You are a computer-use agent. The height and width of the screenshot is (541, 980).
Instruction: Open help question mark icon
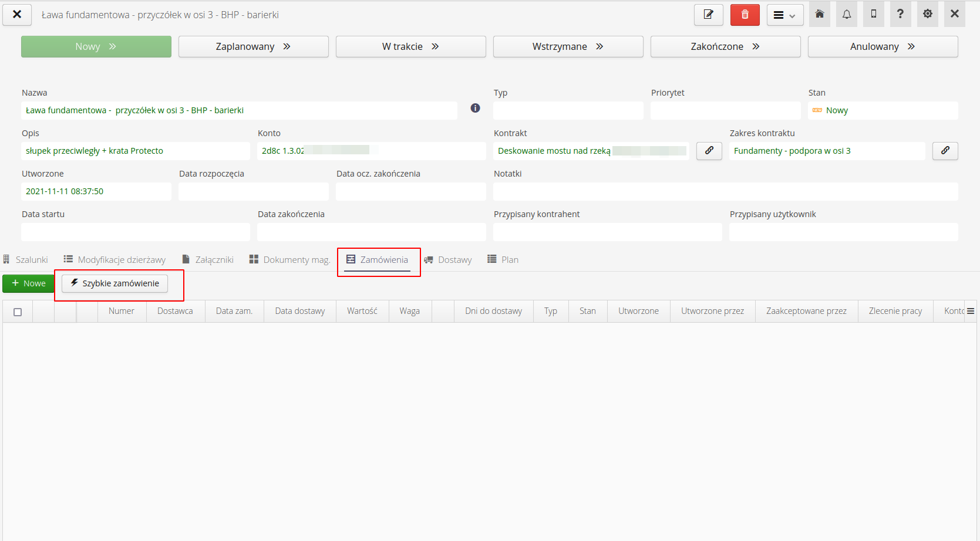tap(900, 14)
